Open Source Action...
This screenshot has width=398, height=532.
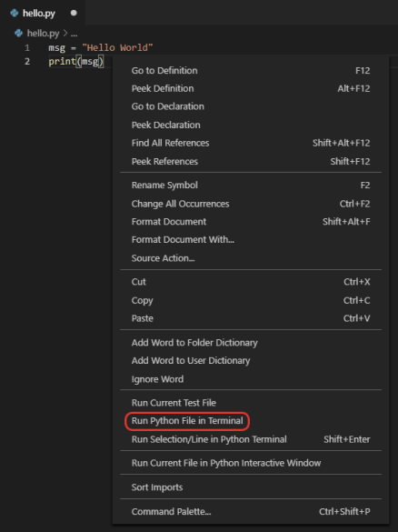[251, 258]
